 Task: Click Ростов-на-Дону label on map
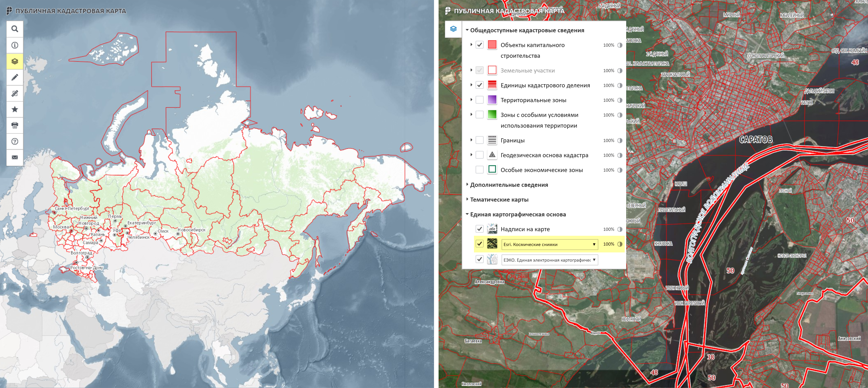[87, 268]
